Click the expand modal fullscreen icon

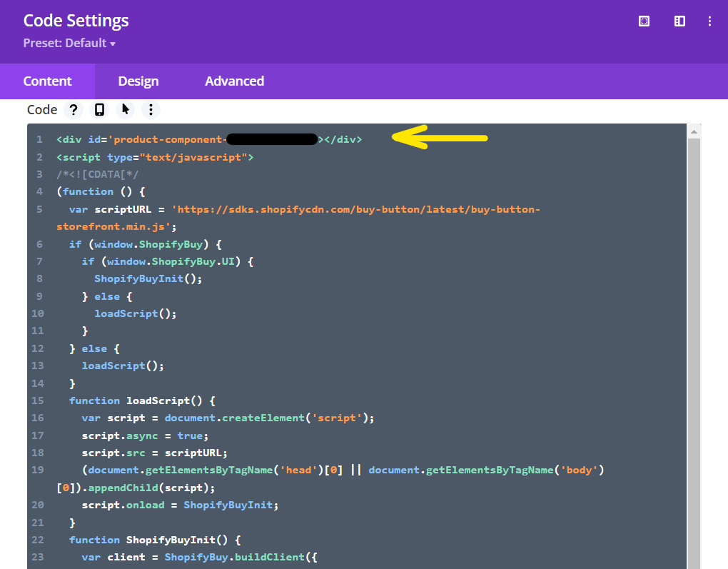[x=644, y=21]
